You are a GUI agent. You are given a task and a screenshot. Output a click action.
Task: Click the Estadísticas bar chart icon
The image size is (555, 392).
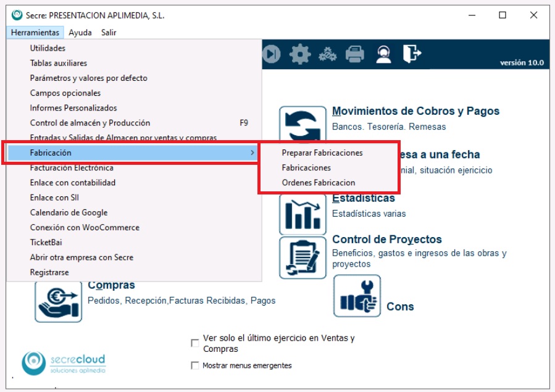click(x=303, y=214)
